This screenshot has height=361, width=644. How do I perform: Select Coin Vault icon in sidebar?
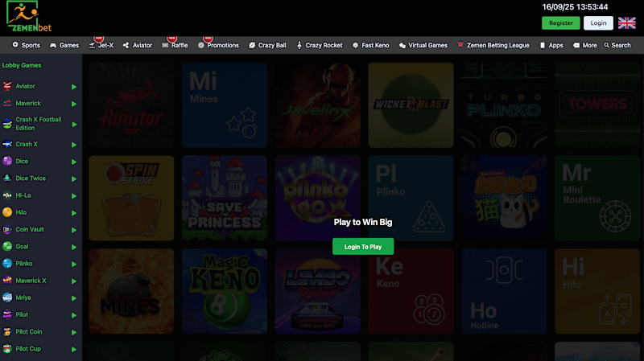[7, 229]
